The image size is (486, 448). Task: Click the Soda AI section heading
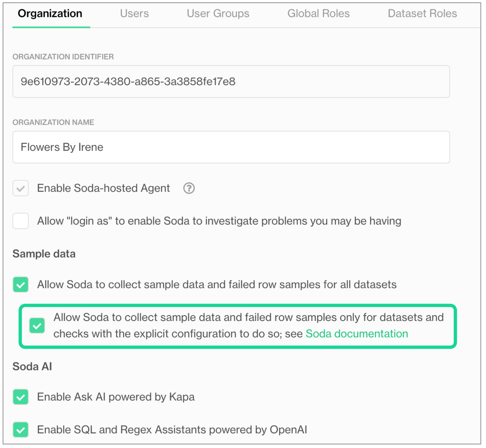[x=32, y=366]
